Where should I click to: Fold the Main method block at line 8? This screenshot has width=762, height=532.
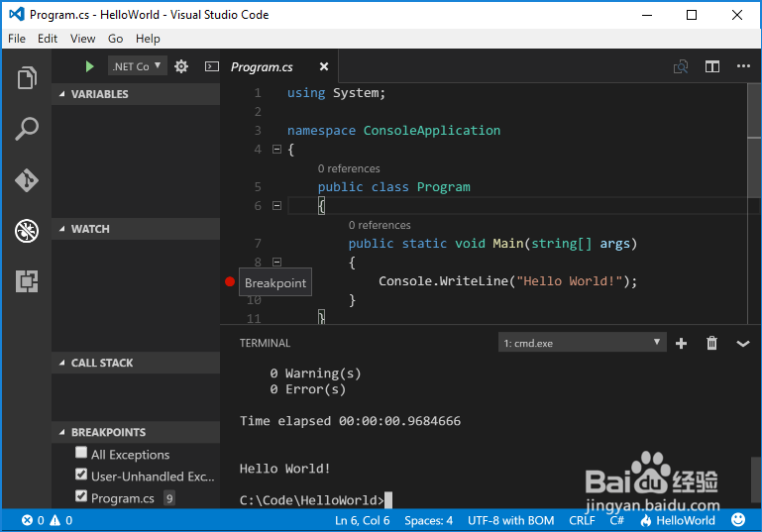(x=277, y=262)
